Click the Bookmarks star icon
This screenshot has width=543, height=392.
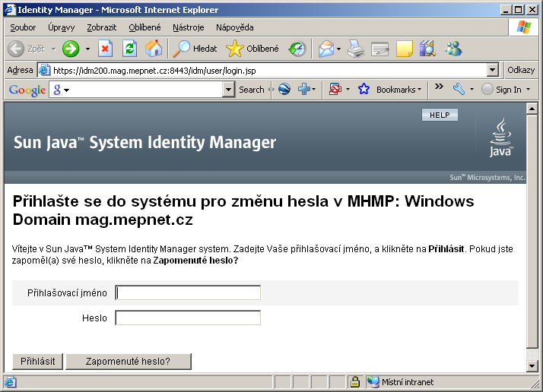click(x=364, y=90)
